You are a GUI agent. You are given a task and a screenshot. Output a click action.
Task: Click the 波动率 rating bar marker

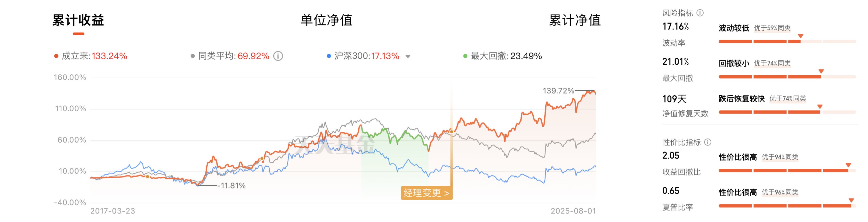pos(801,36)
